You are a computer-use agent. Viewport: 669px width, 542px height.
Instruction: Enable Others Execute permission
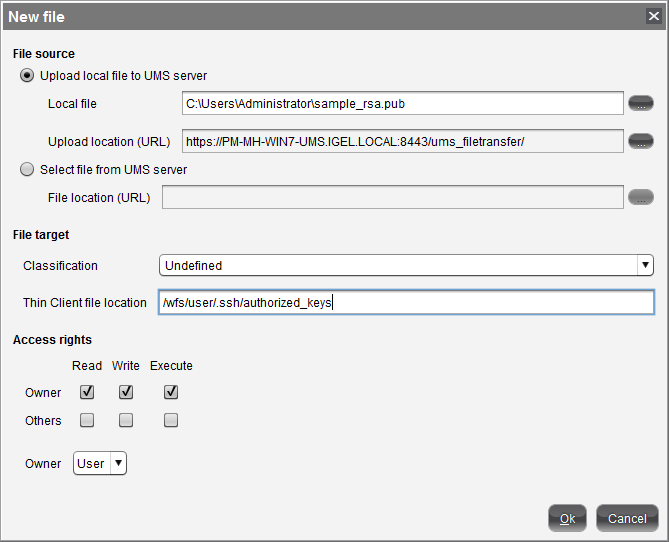pos(171,421)
